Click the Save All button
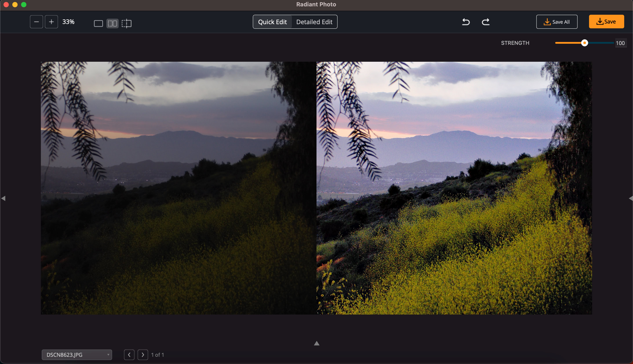This screenshot has width=633, height=364. [x=557, y=22]
